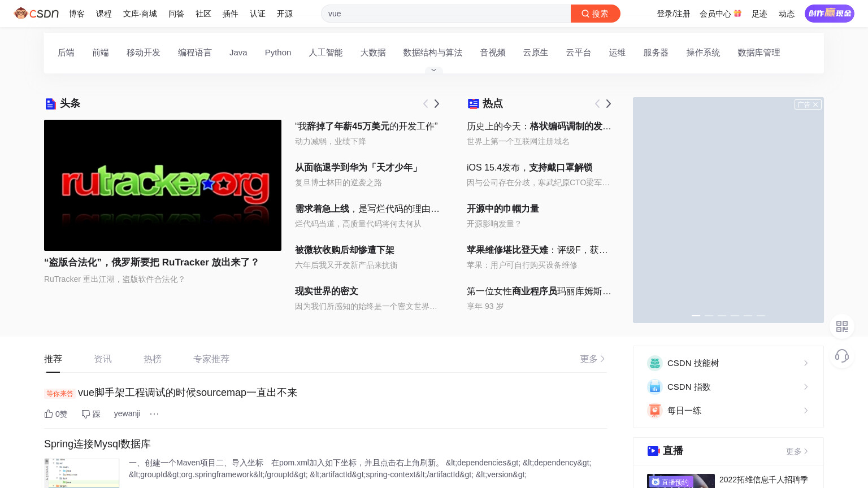The image size is (868, 488).
Task: Open the 社区 top menu
Action: click(203, 14)
